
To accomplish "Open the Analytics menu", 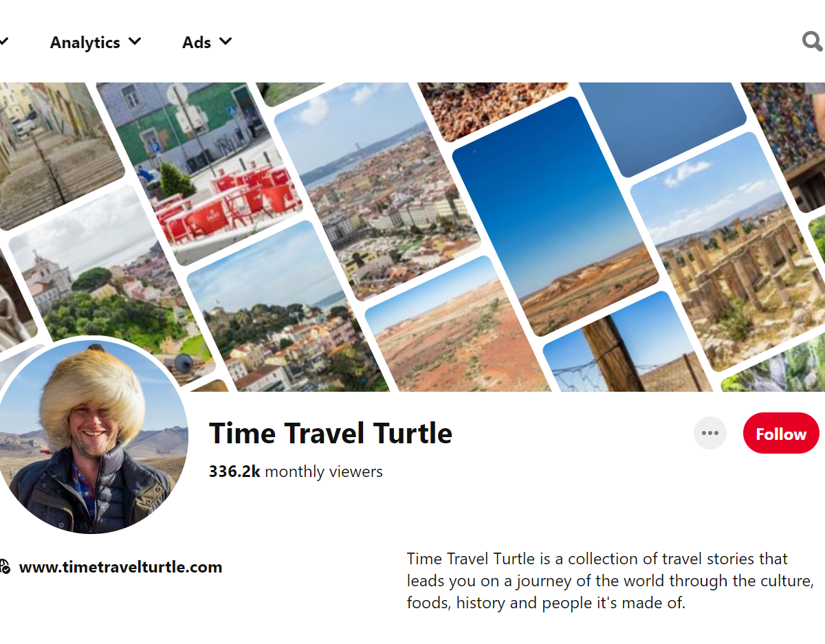I will pyautogui.click(x=96, y=42).
